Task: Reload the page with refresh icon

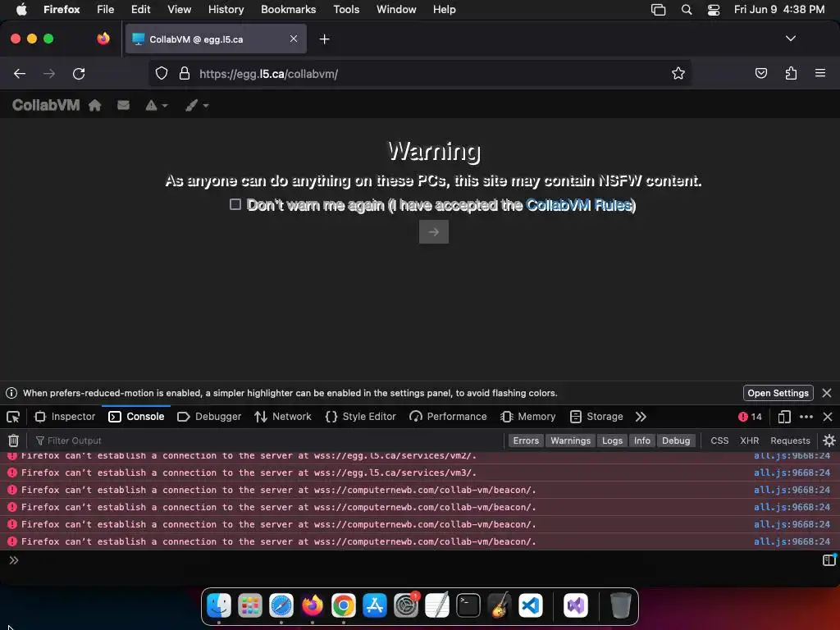Action: [79, 74]
